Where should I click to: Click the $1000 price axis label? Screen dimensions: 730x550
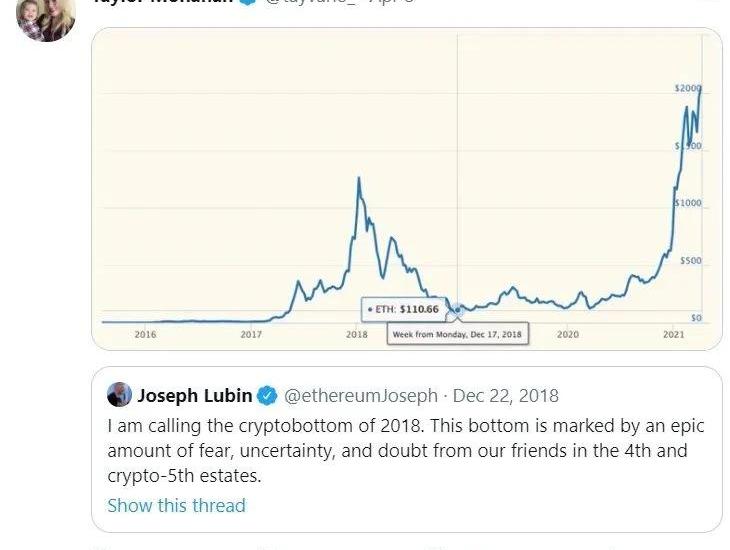pyautogui.click(x=688, y=203)
